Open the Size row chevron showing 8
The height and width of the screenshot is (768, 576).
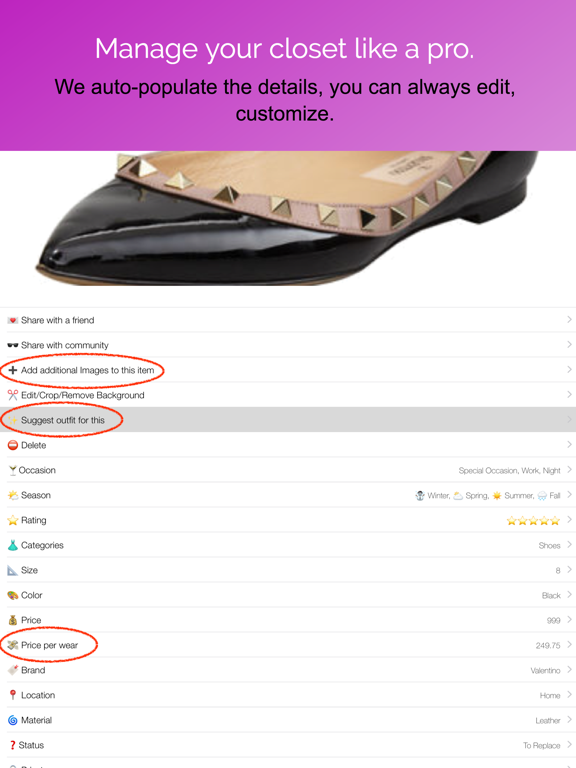[569, 570]
